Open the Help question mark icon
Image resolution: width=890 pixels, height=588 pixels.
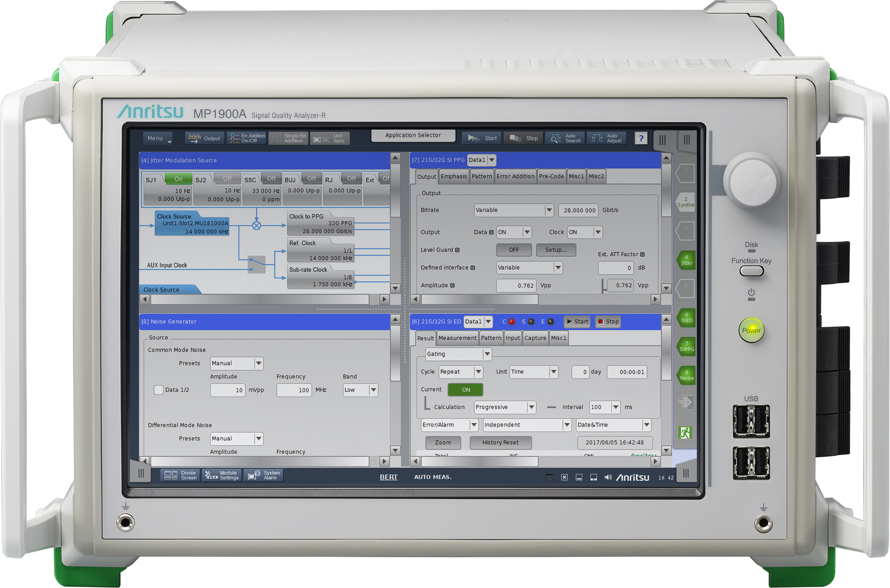click(x=641, y=138)
